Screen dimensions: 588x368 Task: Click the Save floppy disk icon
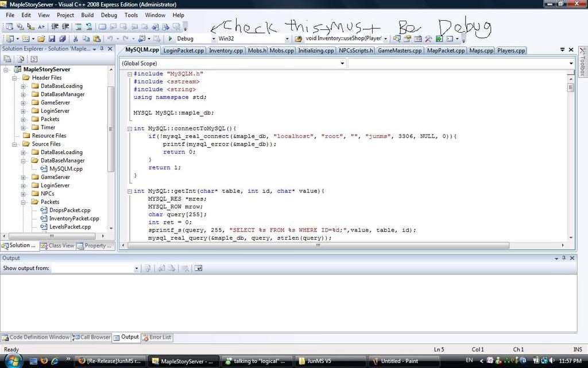pyautogui.click(x=52, y=39)
